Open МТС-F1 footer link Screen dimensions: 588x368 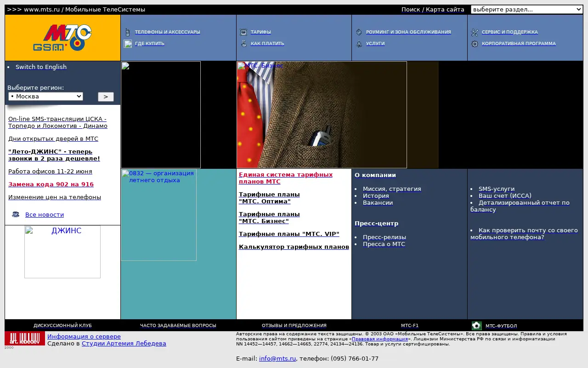point(410,325)
